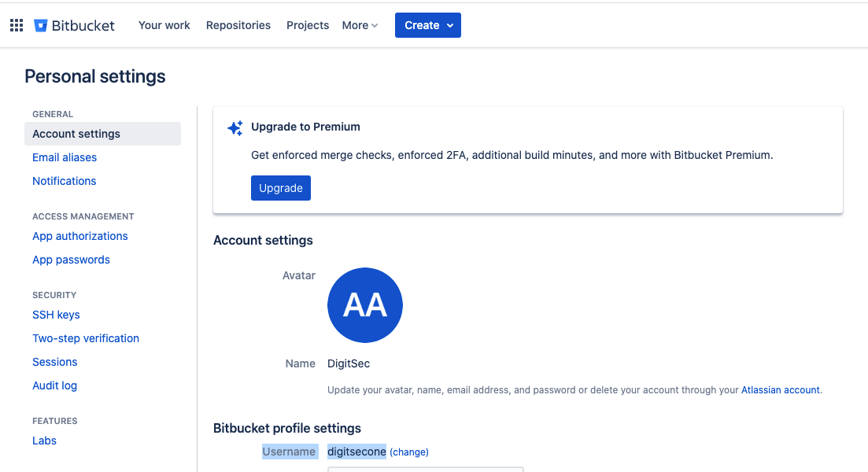Click the GENERAL sidebar header
Viewport: 868px width, 472px height.
click(x=53, y=115)
